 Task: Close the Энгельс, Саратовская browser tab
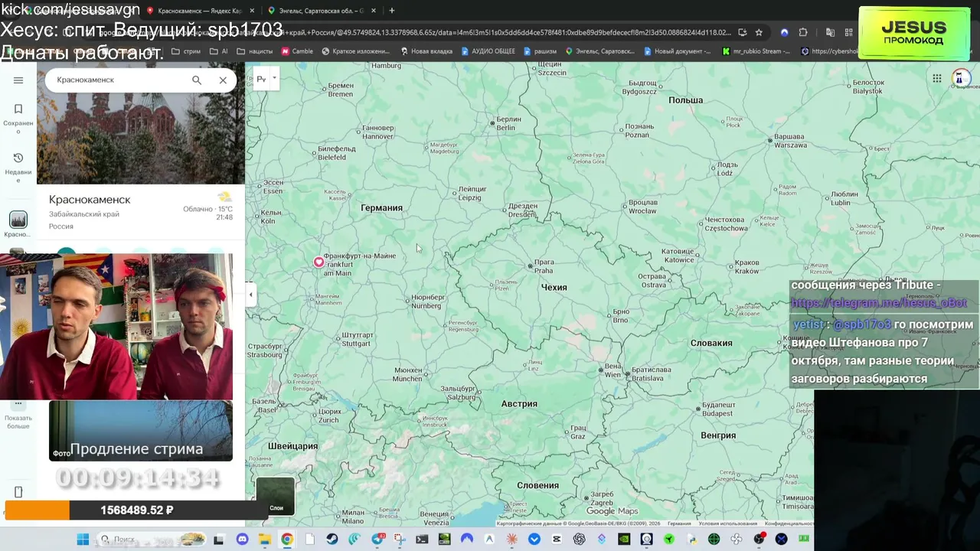[374, 11]
